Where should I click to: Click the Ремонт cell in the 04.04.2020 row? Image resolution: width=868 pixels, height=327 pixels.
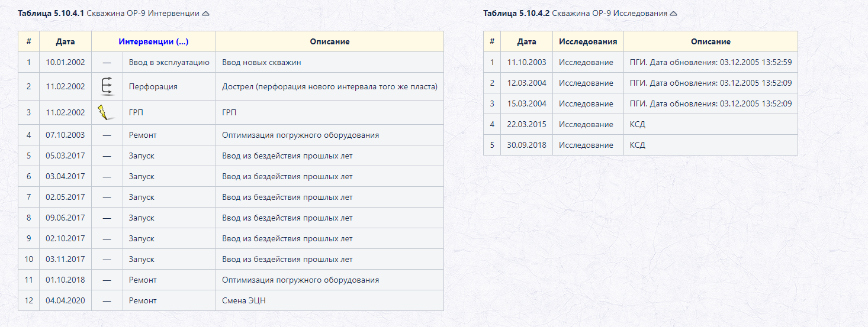[169, 300]
